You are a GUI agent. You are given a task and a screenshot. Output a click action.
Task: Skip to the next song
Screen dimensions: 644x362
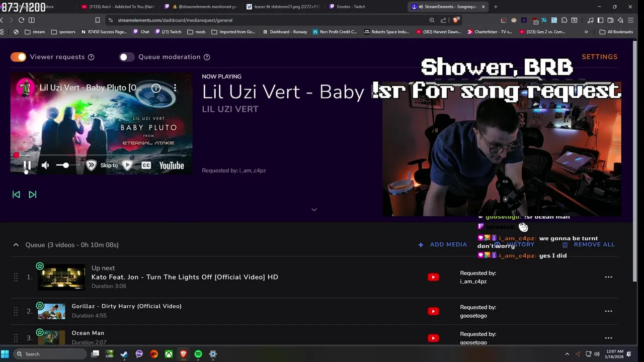click(33, 195)
